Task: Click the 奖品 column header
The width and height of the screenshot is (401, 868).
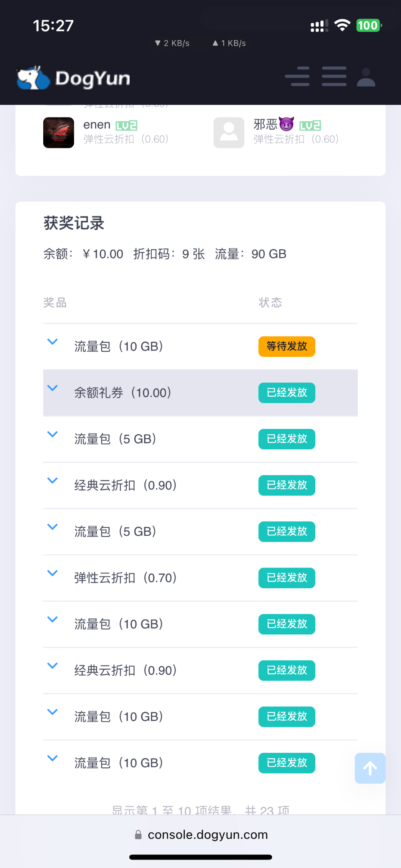Action: (55, 303)
